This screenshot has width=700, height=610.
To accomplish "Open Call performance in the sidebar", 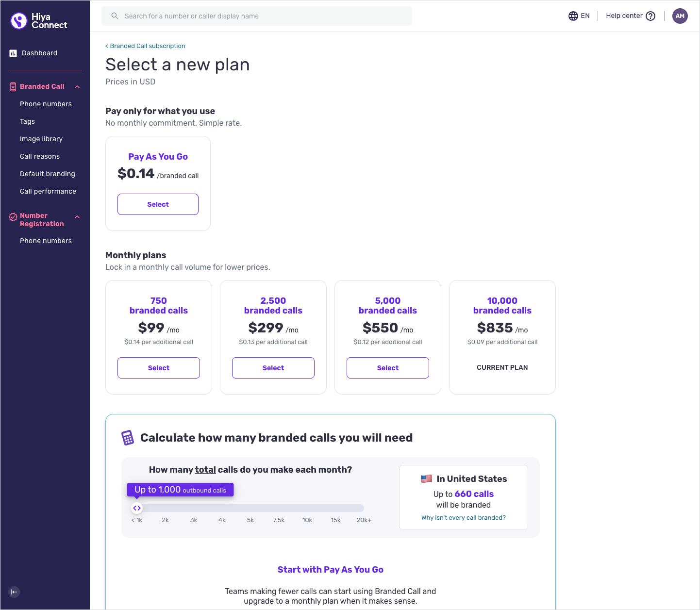I will (x=48, y=191).
